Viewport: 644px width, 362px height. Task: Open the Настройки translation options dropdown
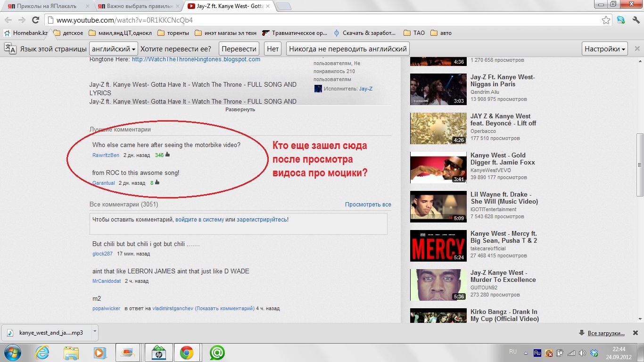605,49
